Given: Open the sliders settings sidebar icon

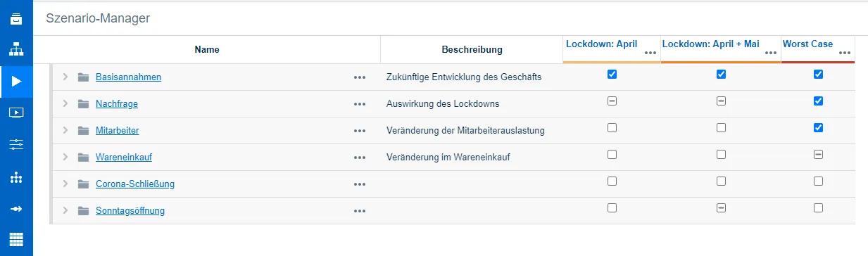Looking at the screenshot, I should tap(16, 145).
